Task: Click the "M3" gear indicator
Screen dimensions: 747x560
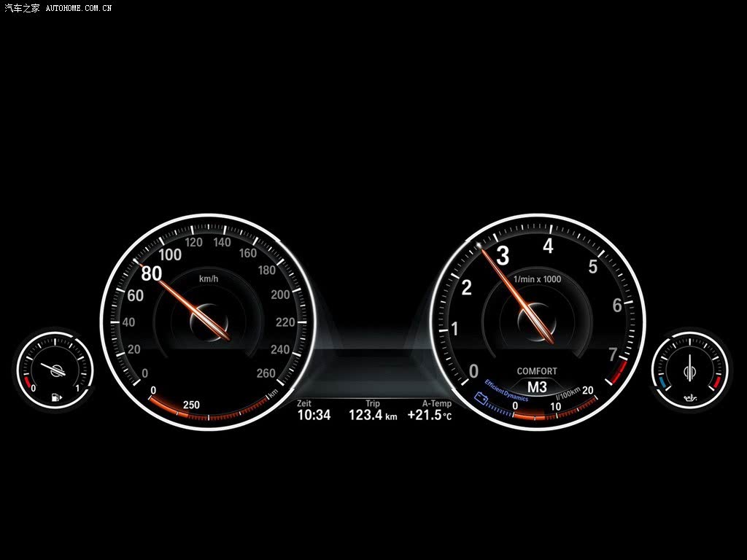Action: tap(537, 386)
